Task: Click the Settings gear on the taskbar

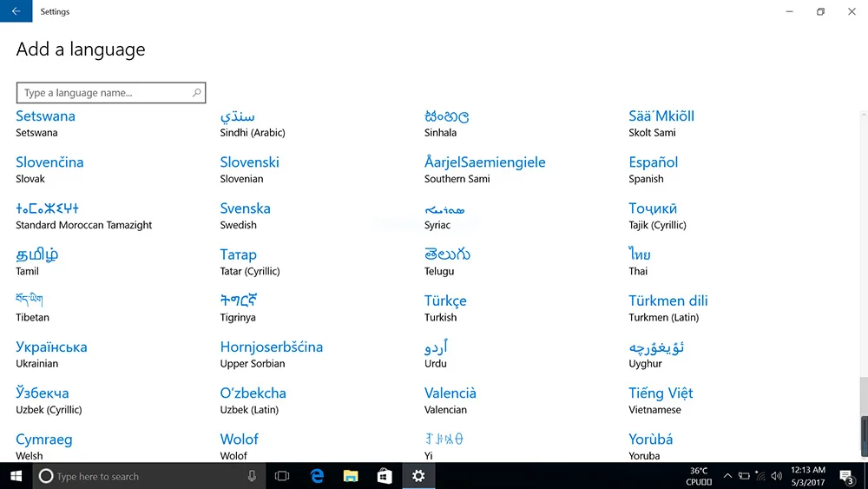Action: (x=418, y=476)
